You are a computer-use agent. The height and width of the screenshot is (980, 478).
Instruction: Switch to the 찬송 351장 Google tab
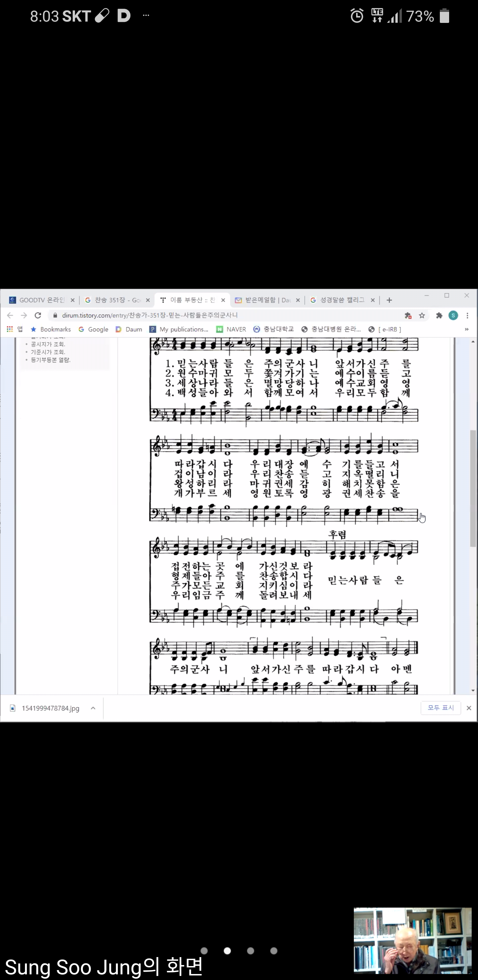[x=117, y=300]
